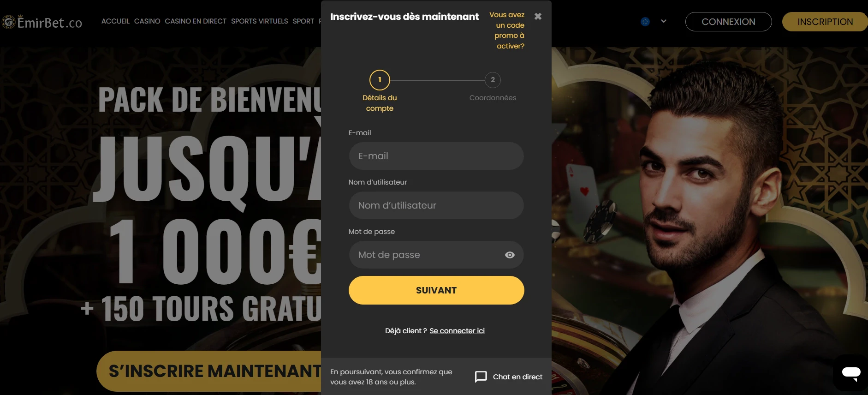The width and height of the screenshot is (868, 395).
Task: Select step 2 Coordonnées circle
Action: pos(493,80)
